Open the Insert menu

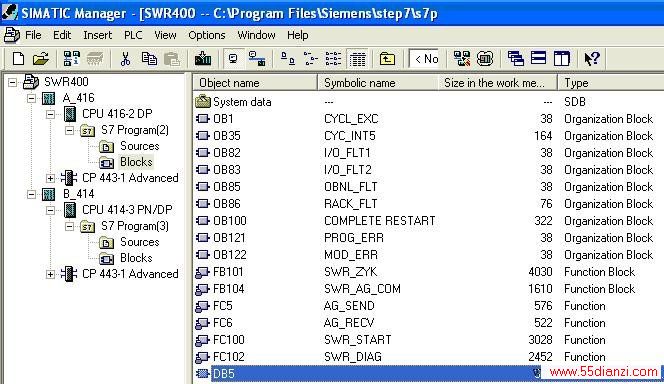97,35
